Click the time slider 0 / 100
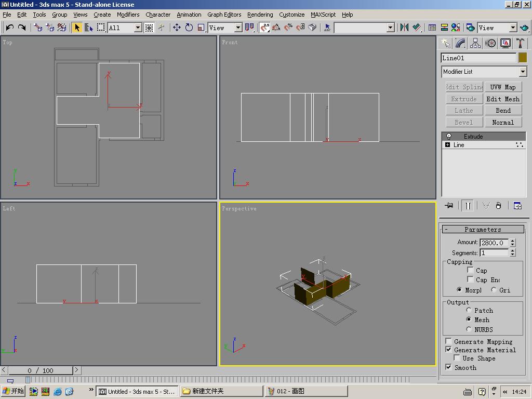Screen dimensions: 532x399 pyautogui.click(x=41, y=370)
